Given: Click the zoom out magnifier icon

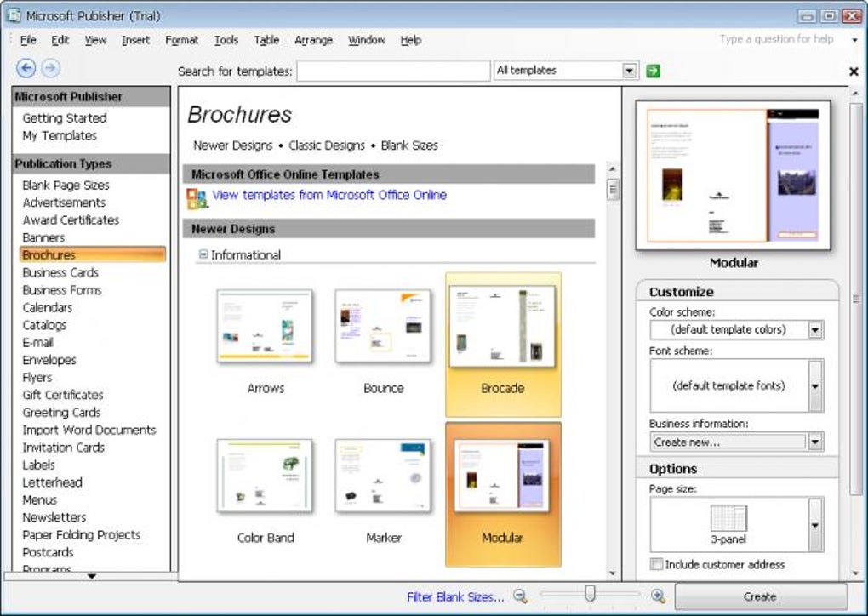Looking at the screenshot, I should (520, 596).
